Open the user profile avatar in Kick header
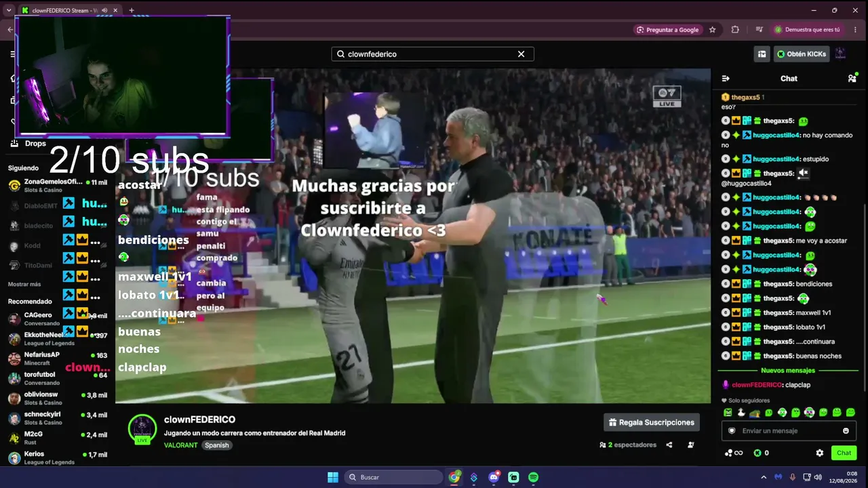This screenshot has width=868, height=488. click(x=840, y=54)
